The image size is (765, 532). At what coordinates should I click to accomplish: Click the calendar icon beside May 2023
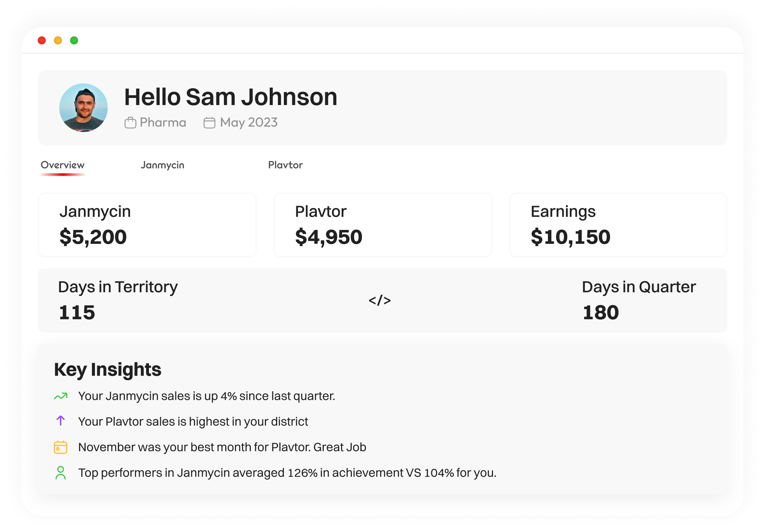click(x=209, y=123)
